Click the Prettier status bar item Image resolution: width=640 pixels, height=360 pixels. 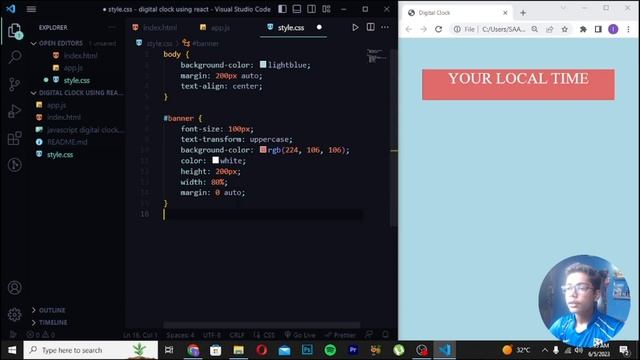[340, 335]
